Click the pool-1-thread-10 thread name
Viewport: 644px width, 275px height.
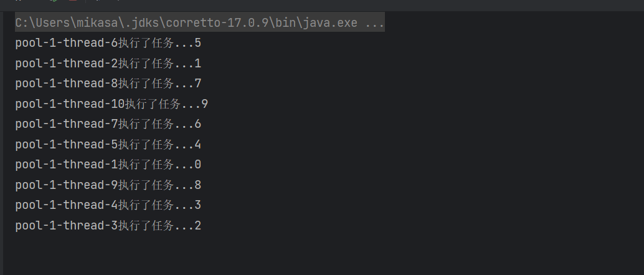point(70,104)
